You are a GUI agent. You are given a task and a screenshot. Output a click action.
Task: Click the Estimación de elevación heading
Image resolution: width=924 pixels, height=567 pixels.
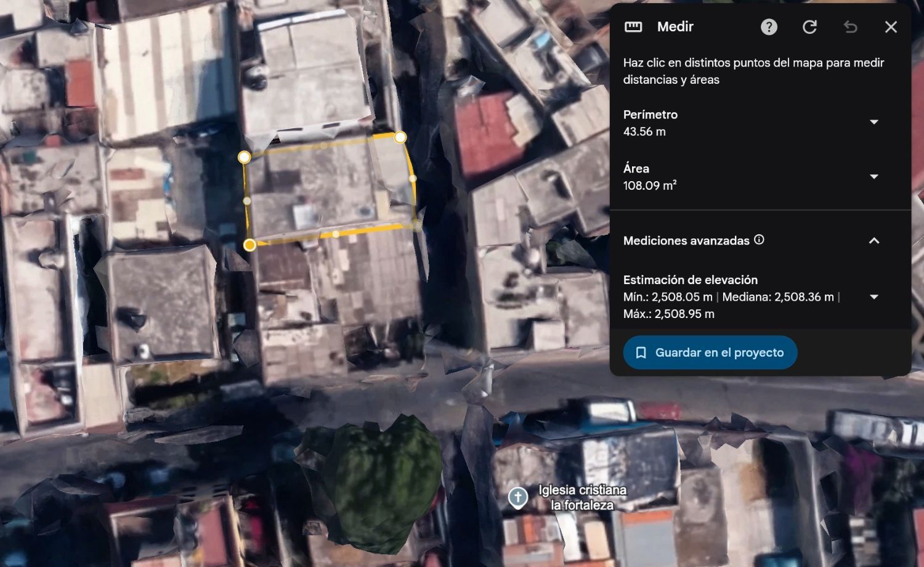691,280
